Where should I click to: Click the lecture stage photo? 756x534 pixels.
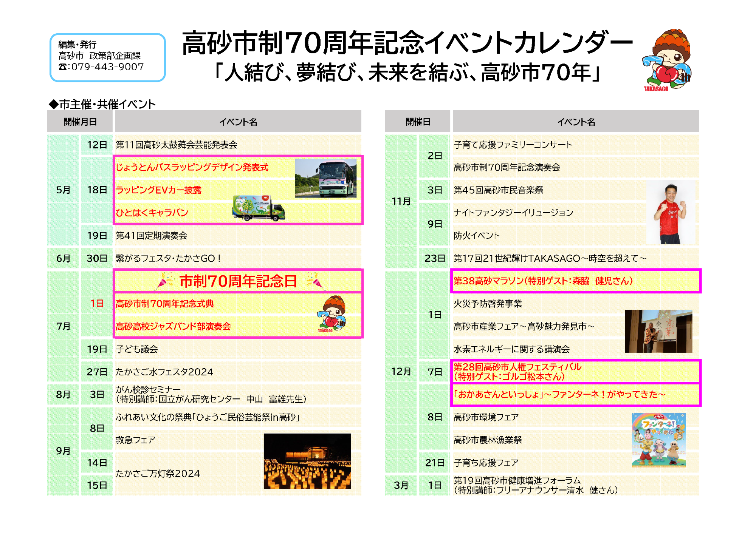tap(658, 331)
